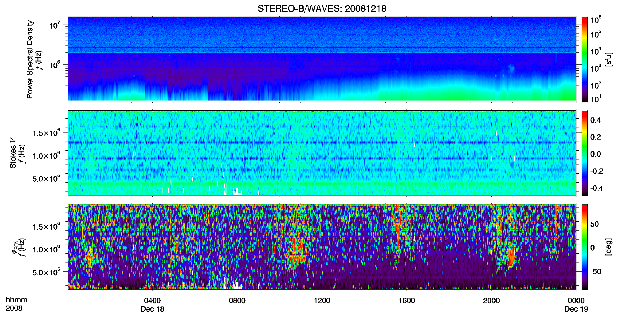Viewport: 644px width, 332px height.
Task: Click the 1.0×10^6 tick of the Stokes V panel
Action: 46,155
